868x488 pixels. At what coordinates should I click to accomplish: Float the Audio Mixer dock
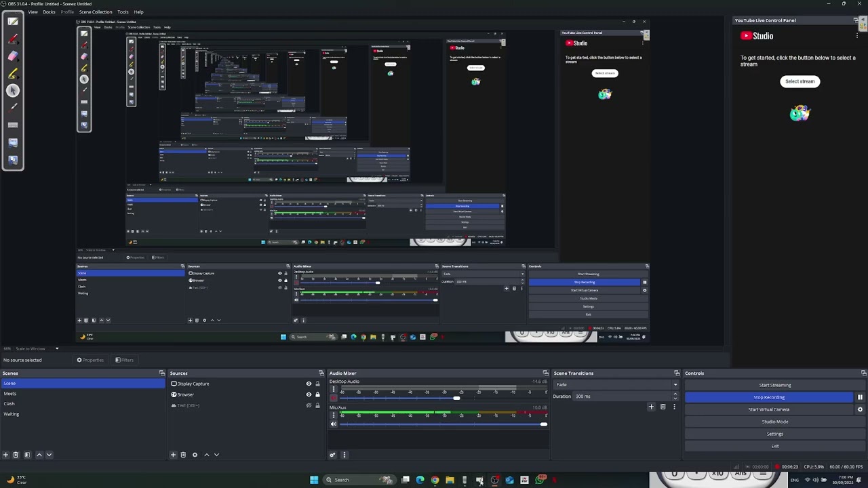tap(545, 373)
